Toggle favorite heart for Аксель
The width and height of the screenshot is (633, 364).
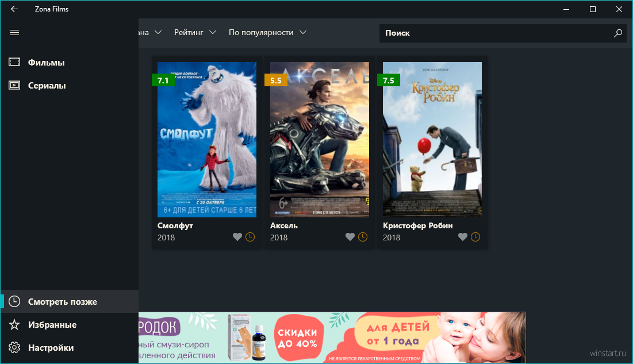[350, 237]
